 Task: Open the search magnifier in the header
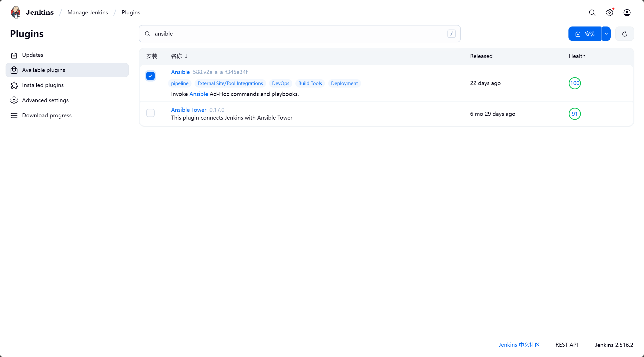click(x=592, y=13)
